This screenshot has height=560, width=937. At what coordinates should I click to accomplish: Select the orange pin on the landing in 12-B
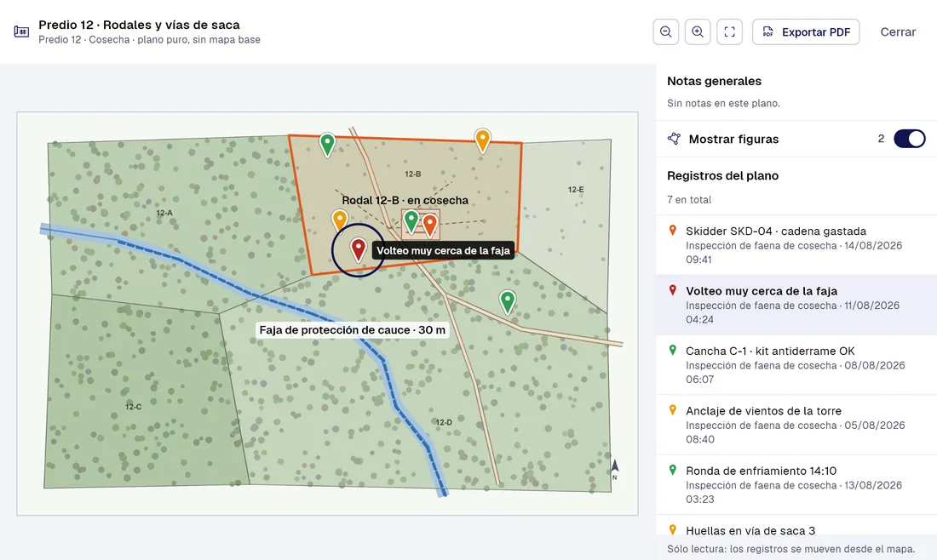pyautogui.click(x=429, y=225)
